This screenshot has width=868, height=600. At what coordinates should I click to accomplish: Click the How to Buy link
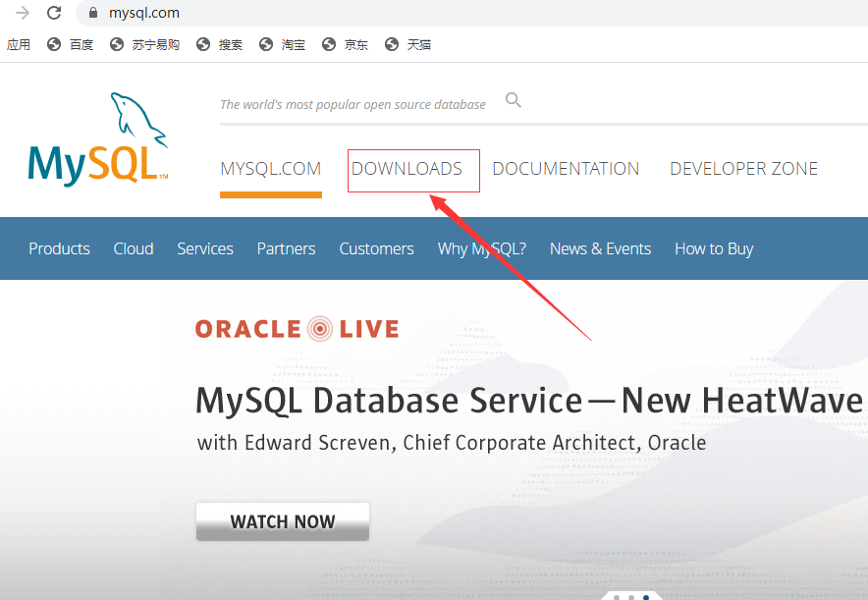coord(714,248)
